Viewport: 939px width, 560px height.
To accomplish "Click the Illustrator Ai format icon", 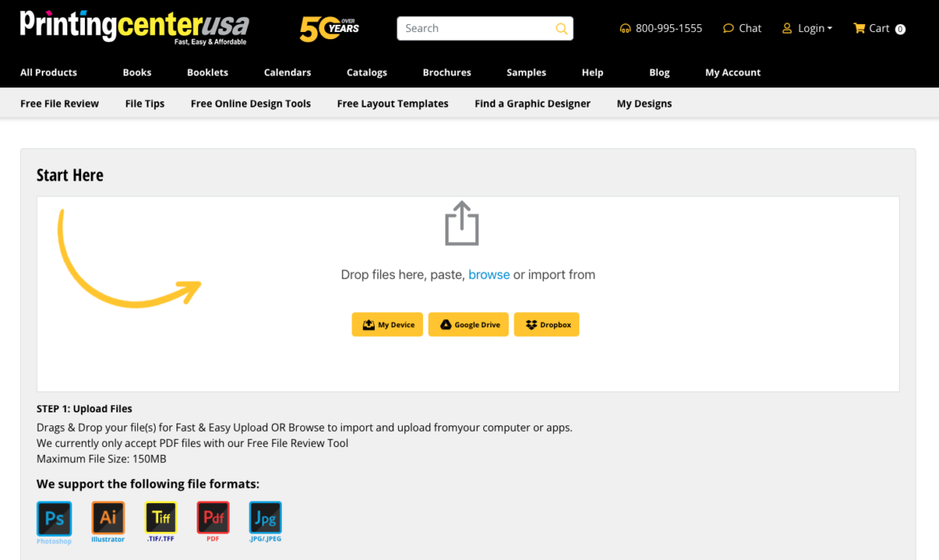I will [x=108, y=518].
